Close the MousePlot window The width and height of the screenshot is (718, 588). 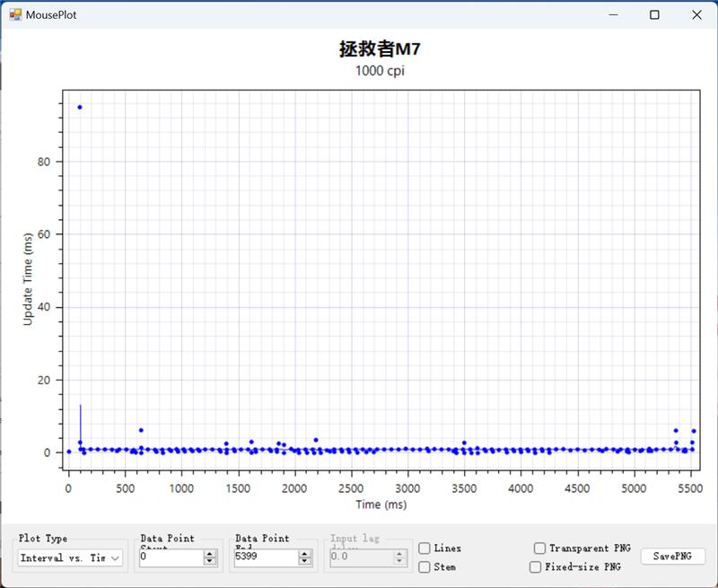click(696, 15)
